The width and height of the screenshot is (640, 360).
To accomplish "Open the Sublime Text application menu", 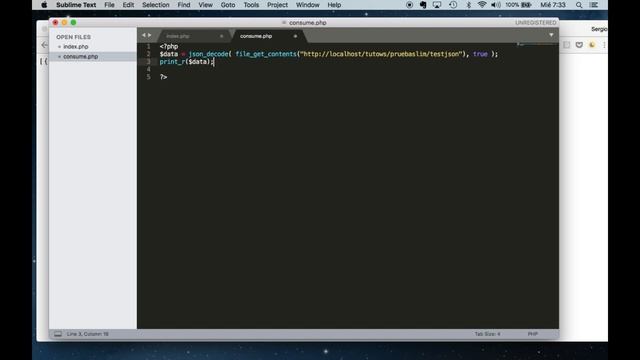I will [x=76, y=5].
